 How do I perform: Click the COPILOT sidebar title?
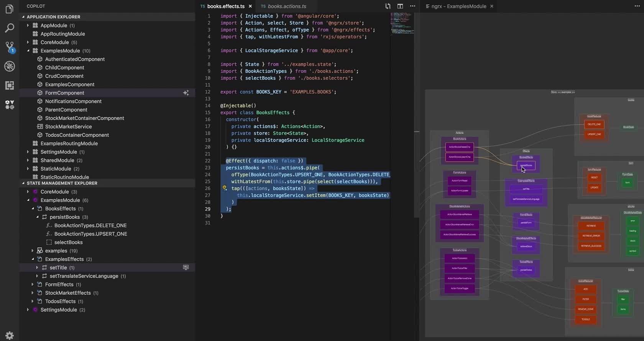pyautogui.click(x=36, y=6)
